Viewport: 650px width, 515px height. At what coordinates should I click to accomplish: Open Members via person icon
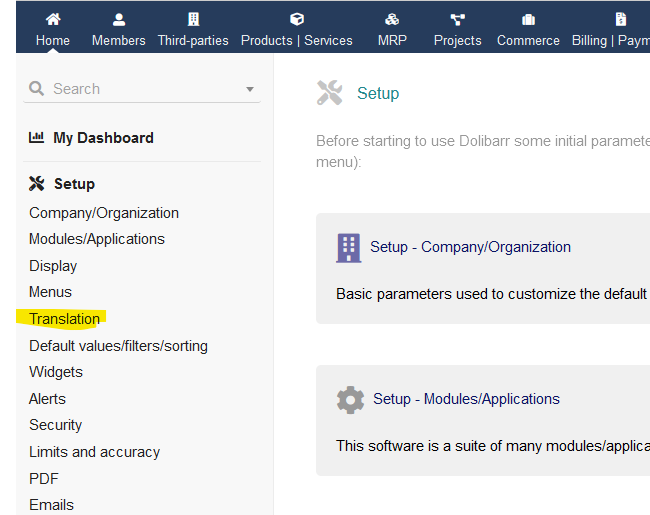(x=119, y=19)
